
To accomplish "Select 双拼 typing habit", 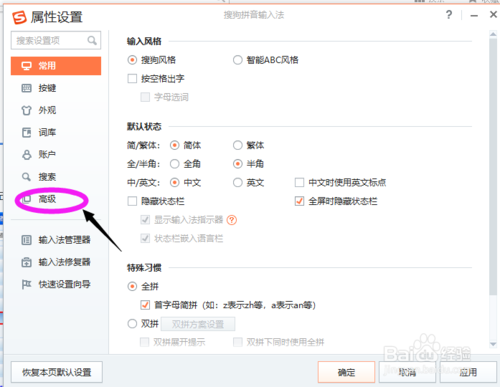I will point(132,324).
